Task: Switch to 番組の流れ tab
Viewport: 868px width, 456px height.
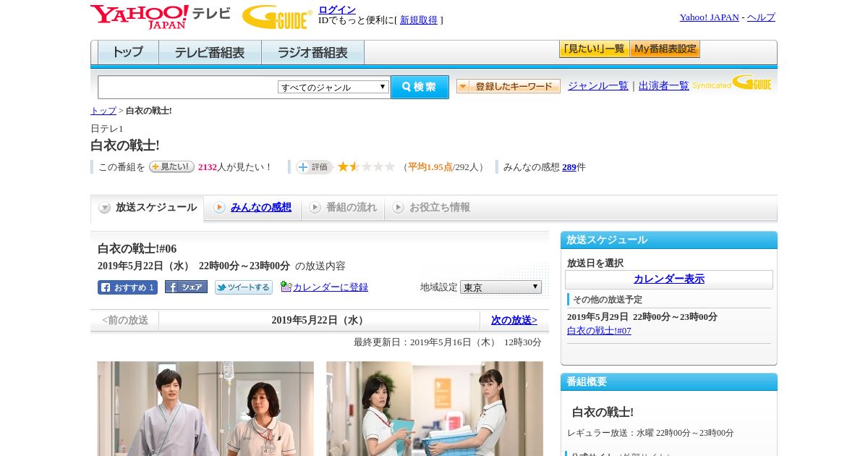Action: click(x=343, y=208)
